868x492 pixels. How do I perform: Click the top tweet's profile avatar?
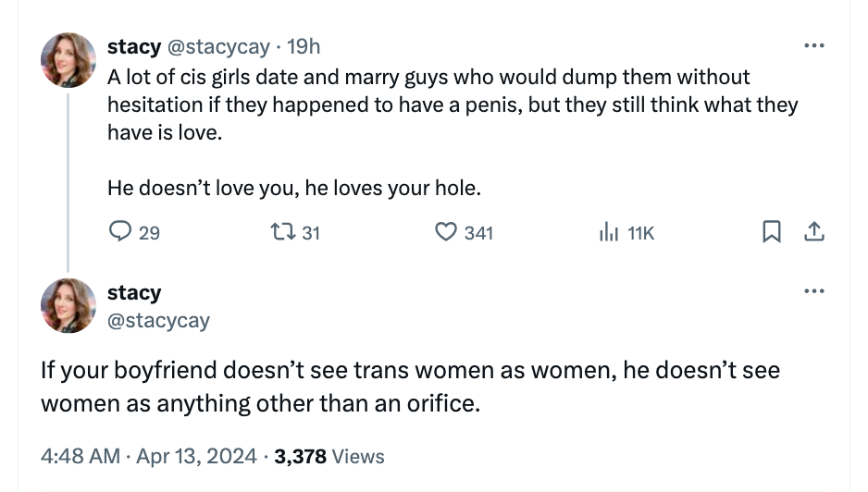click(68, 60)
